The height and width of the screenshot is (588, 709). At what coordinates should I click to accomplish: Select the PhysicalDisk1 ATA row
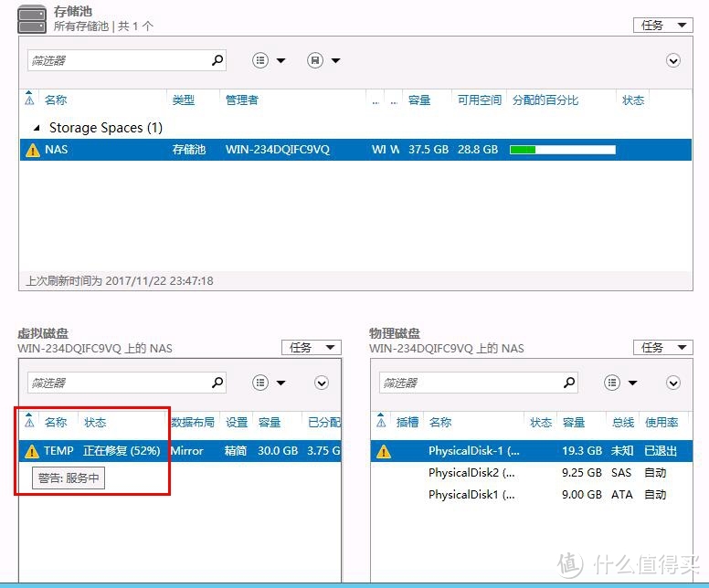(x=471, y=495)
